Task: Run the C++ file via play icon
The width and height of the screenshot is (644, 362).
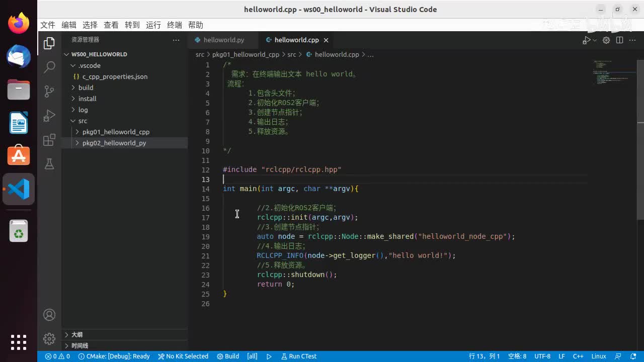Action: 586,40
